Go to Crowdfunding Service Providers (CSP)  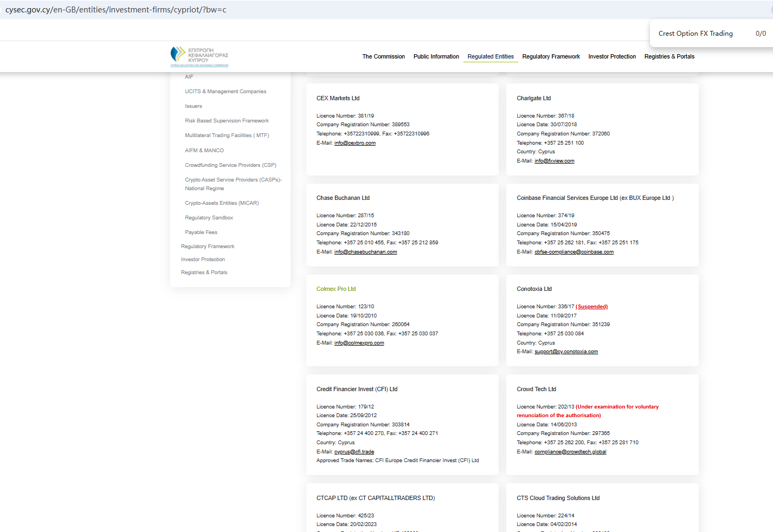(x=230, y=165)
